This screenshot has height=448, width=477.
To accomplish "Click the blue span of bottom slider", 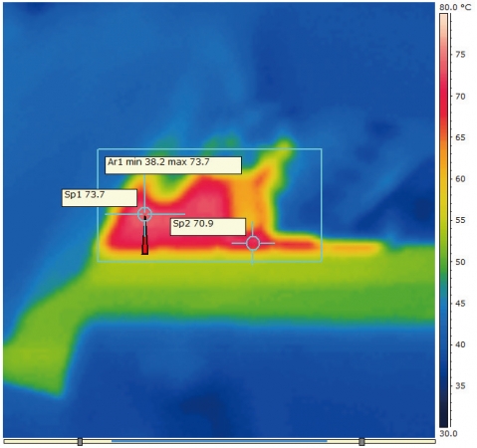I will 219,441.
